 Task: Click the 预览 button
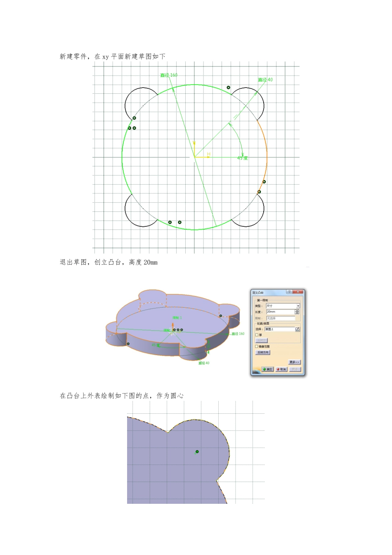tap(295, 369)
